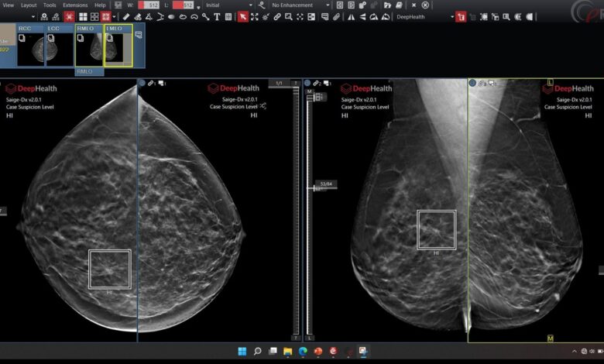Viewport: 604px width, 364px height.
Task: Select the RMLO thumbnail
Action: click(89, 46)
